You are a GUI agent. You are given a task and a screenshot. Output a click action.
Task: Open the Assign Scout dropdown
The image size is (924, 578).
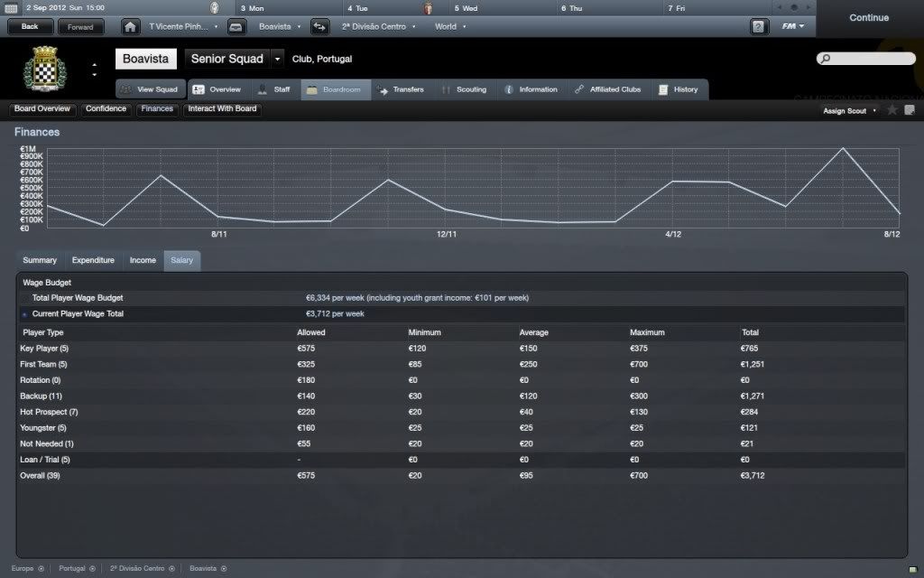(849, 110)
